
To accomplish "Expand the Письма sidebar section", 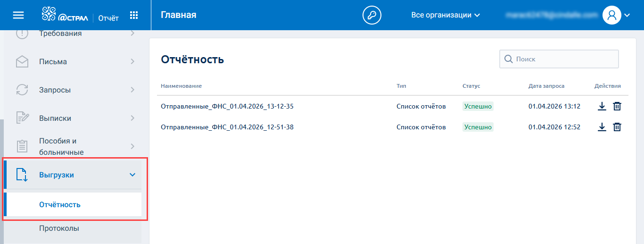I will pos(75,61).
